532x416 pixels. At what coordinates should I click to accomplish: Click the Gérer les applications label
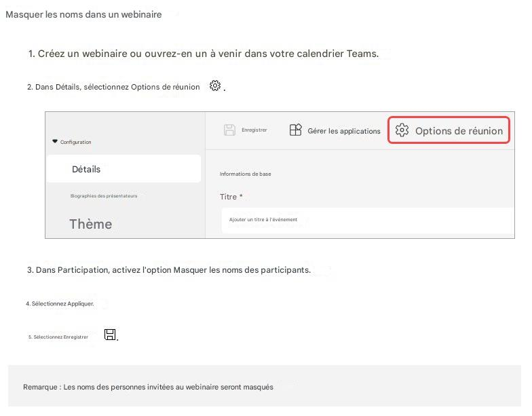pyautogui.click(x=344, y=131)
